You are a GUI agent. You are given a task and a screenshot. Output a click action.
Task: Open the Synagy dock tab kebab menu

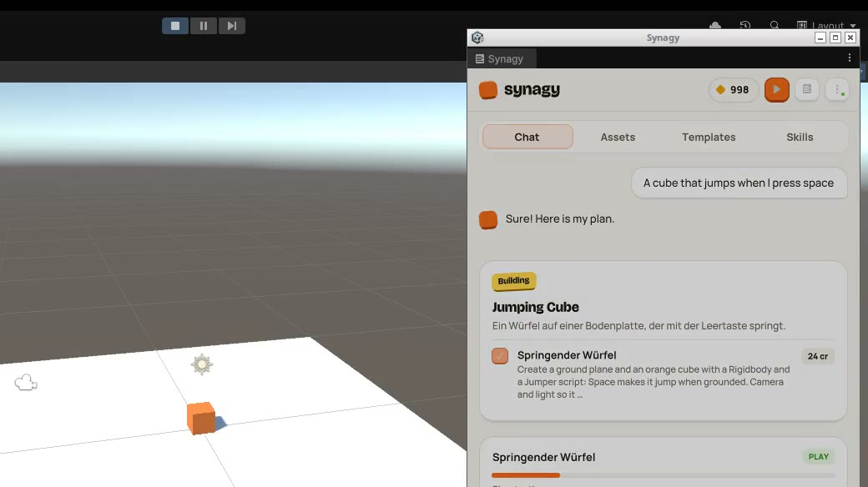849,58
